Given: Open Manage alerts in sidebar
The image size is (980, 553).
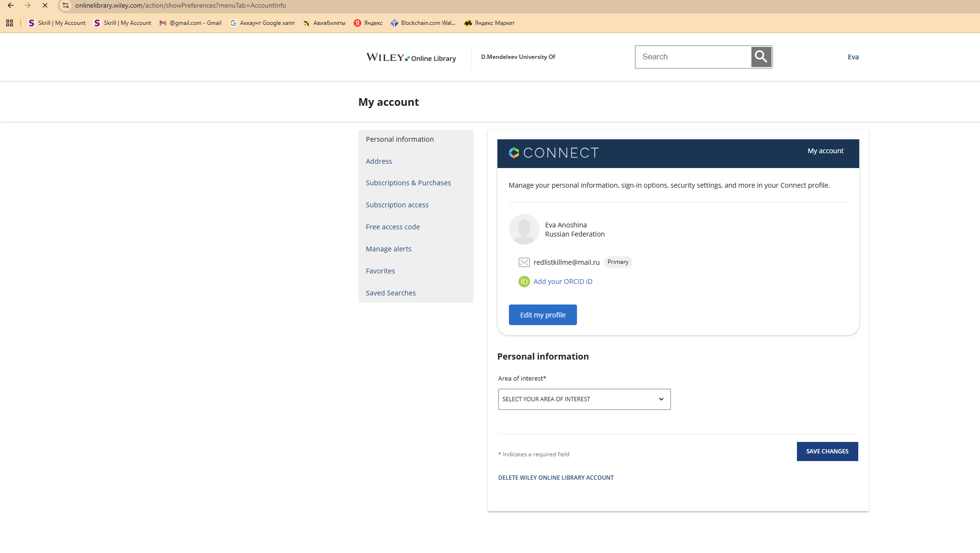Looking at the screenshot, I should pyautogui.click(x=388, y=249).
